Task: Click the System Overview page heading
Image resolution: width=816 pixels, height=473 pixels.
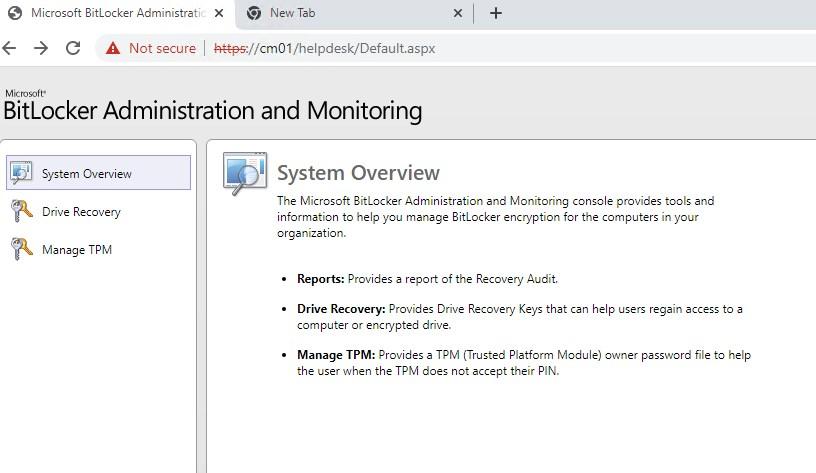Action: coord(358,173)
